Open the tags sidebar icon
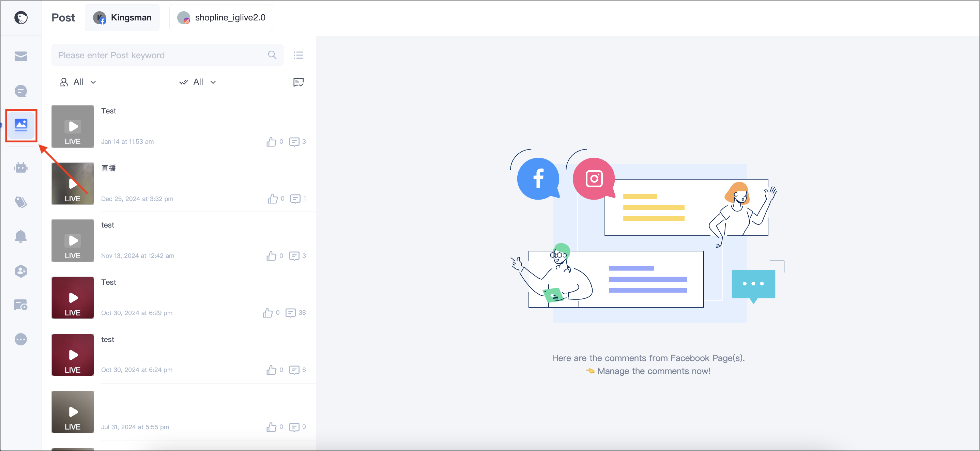Screen dimensions: 980x451 click(20, 202)
